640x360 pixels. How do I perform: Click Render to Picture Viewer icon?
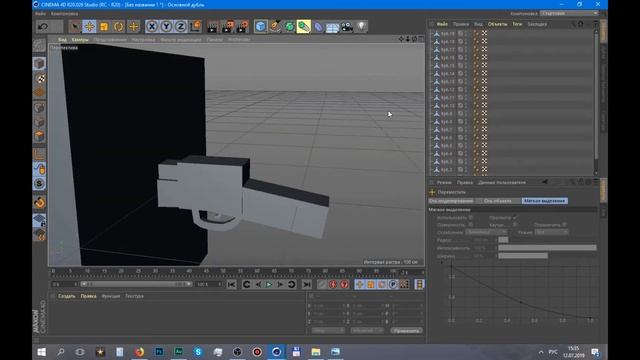tap(228, 27)
